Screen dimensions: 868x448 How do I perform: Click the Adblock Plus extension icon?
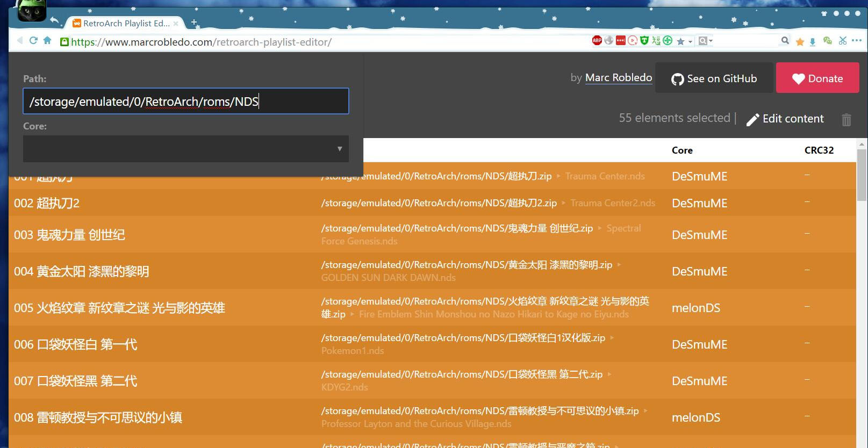597,40
